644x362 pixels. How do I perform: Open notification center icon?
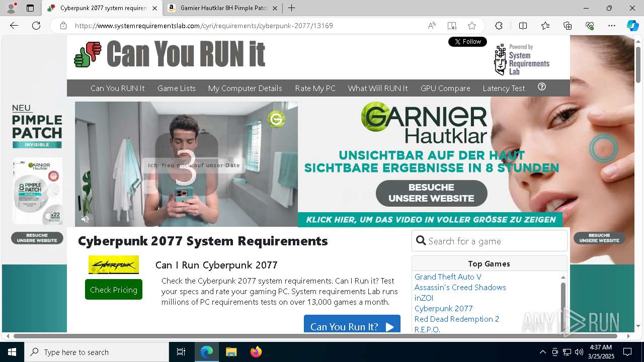tap(627, 352)
